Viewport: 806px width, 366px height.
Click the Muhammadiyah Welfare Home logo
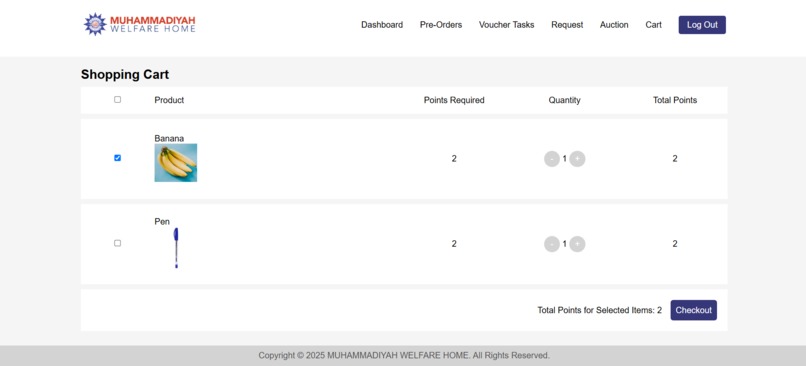[x=140, y=24]
